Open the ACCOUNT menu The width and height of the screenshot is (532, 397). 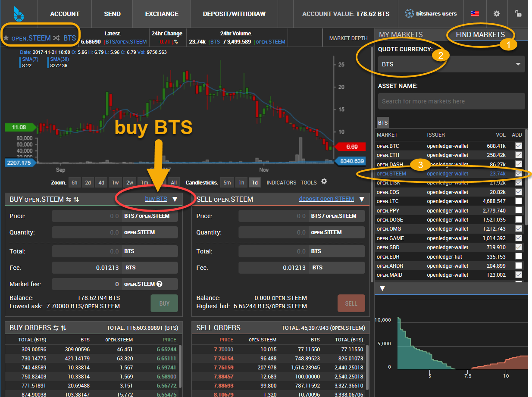65,14
